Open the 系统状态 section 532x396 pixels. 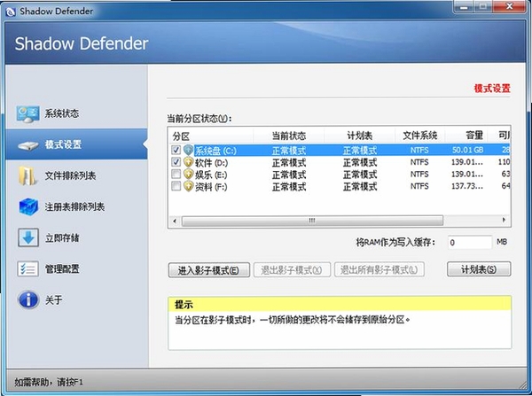pyautogui.click(x=76, y=113)
